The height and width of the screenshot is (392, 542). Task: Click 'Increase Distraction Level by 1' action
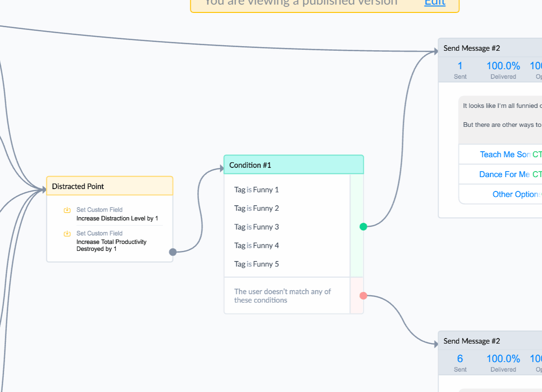tap(117, 218)
